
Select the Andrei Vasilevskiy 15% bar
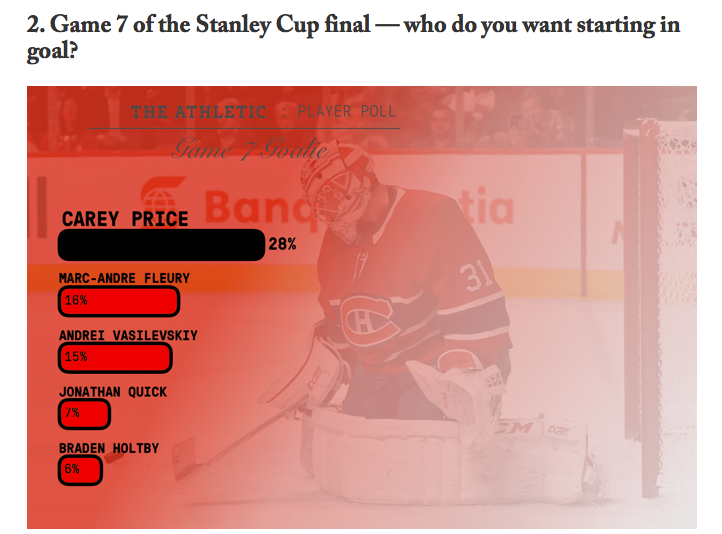[x=115, y=358]
